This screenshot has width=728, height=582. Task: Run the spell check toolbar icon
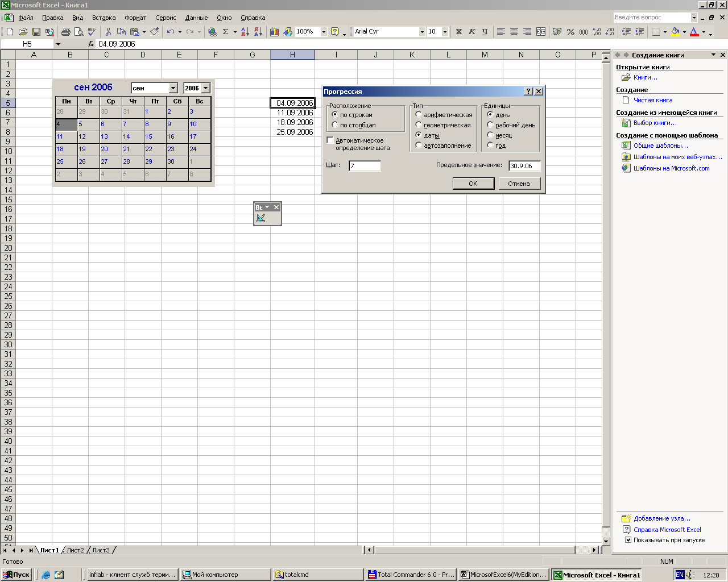(x=92, y=32)
